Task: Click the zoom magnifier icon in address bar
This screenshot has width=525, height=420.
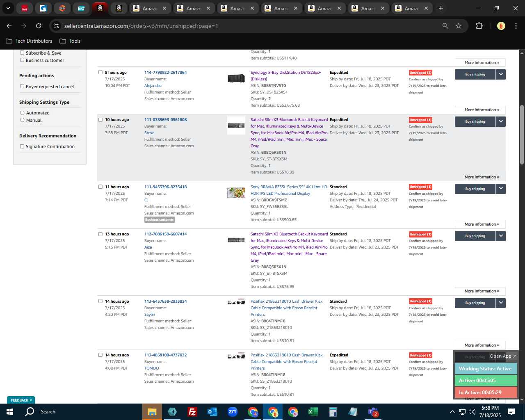Action: coord(445,26)
